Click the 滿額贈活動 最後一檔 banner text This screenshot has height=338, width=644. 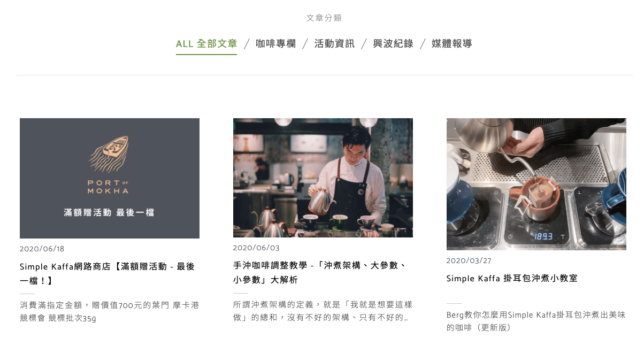click(x=109, y=212)
